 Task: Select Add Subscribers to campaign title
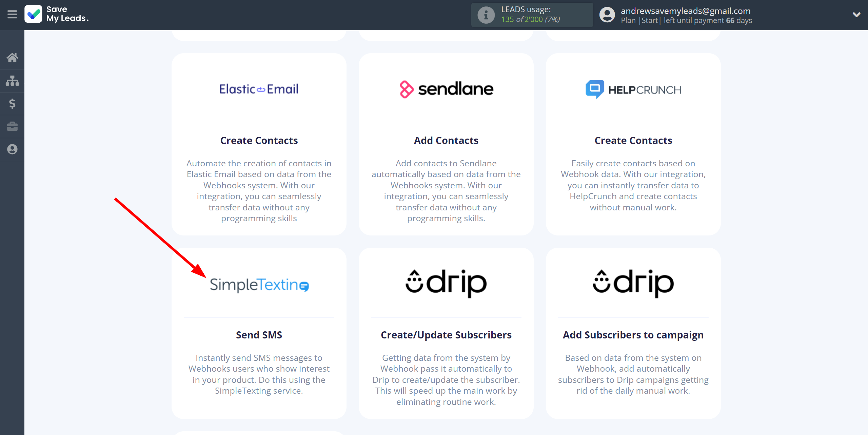[633, 335]
